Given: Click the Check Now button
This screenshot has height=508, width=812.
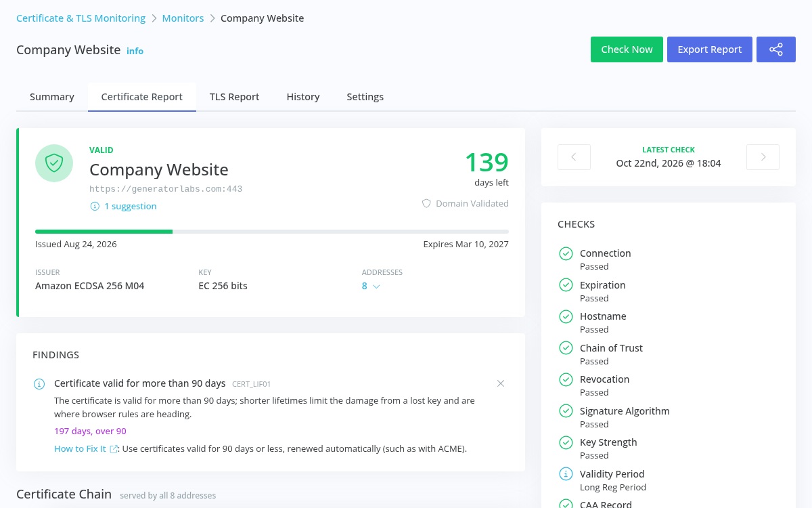Looking at the screenshot, I should [x=627, y=49].
